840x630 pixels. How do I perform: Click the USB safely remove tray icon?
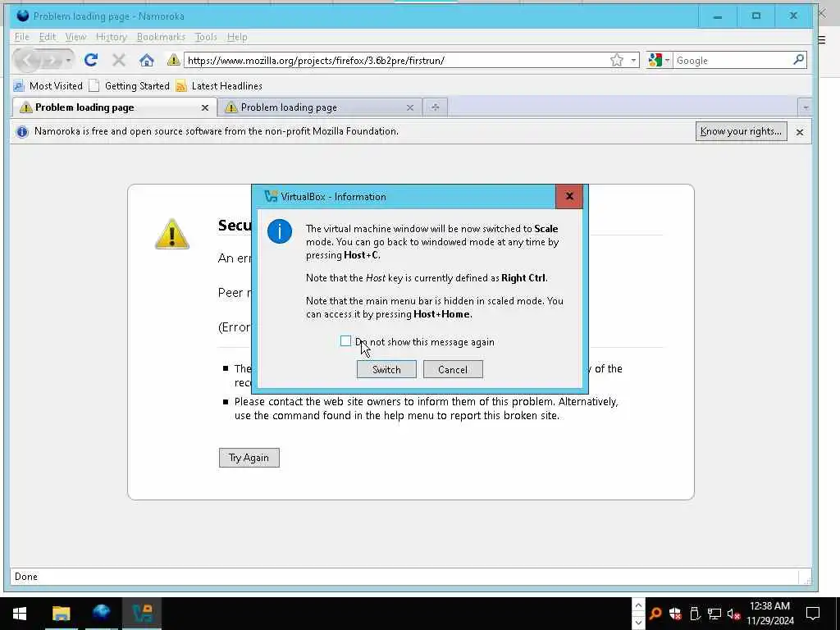(x=695, y=614)
